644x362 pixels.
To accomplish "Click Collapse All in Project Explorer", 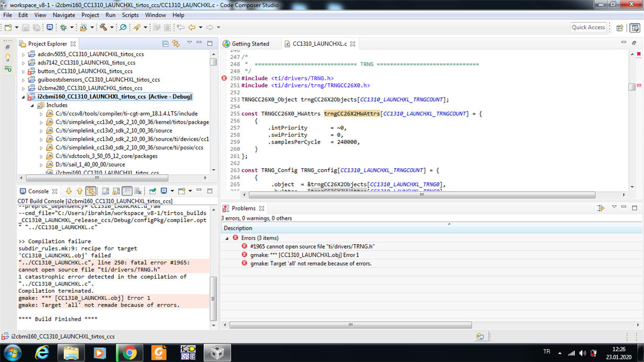I will tap(165, 43).
